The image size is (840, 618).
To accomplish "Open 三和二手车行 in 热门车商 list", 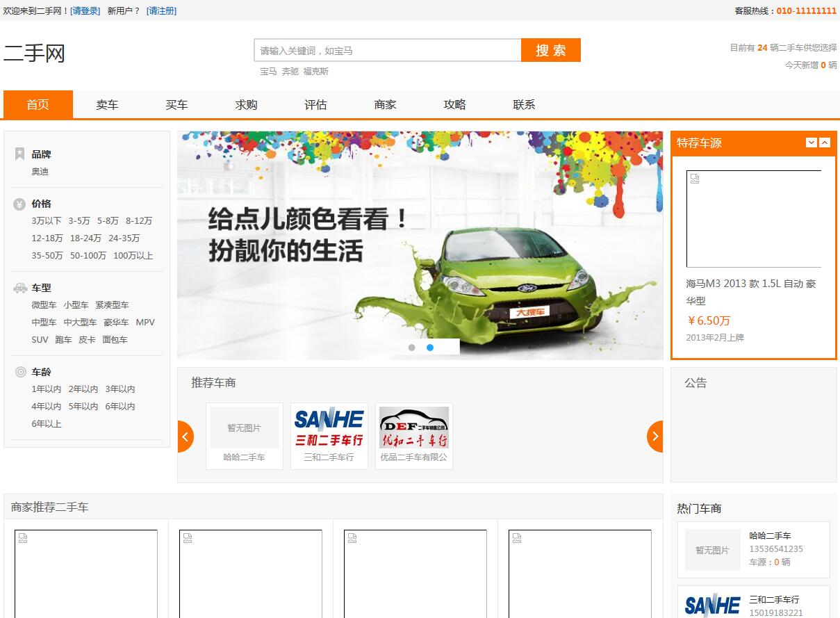I will point(774,599).
